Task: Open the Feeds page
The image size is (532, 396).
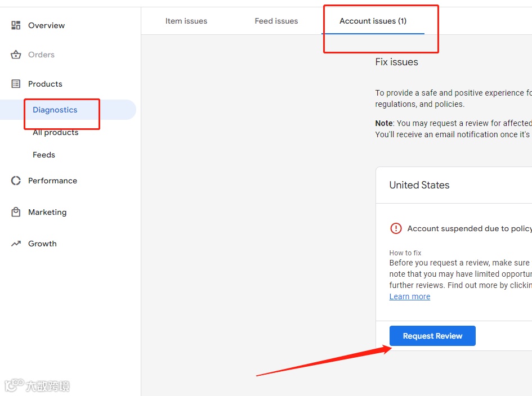Action: pos(43,155)
